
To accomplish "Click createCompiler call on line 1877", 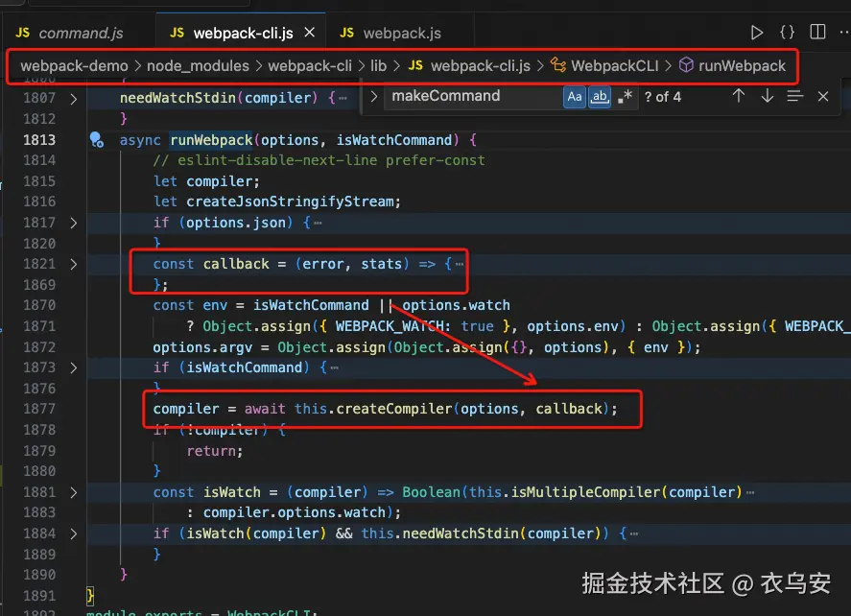I will click(394, 409).
